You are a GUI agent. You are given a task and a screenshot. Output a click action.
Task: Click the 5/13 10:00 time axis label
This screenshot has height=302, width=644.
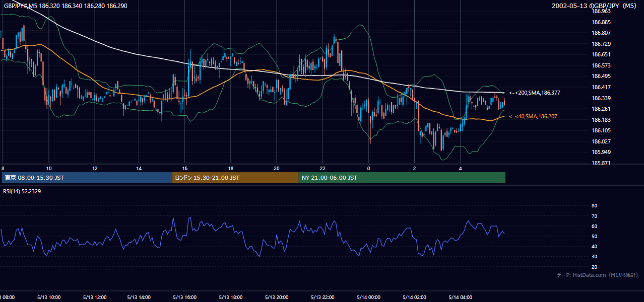50,297
